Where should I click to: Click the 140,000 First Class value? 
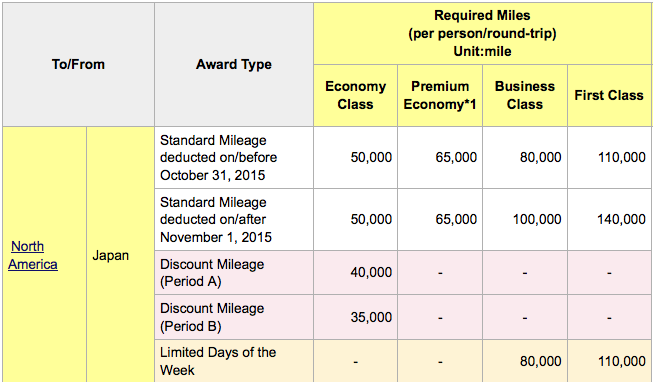[621, 220]
